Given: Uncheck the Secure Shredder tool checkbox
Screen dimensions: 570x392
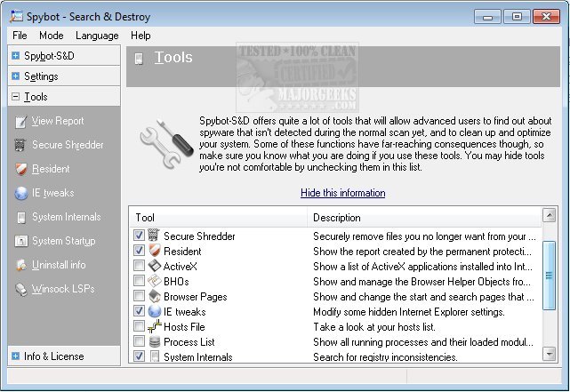Looking at the screenshot, I should click(139, 236).
